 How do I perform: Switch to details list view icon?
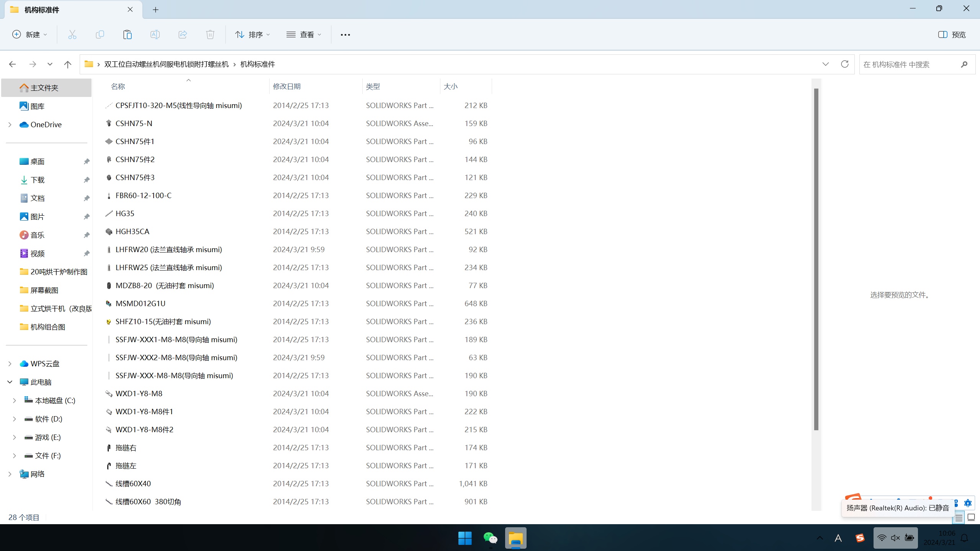(x=959, y=518)
